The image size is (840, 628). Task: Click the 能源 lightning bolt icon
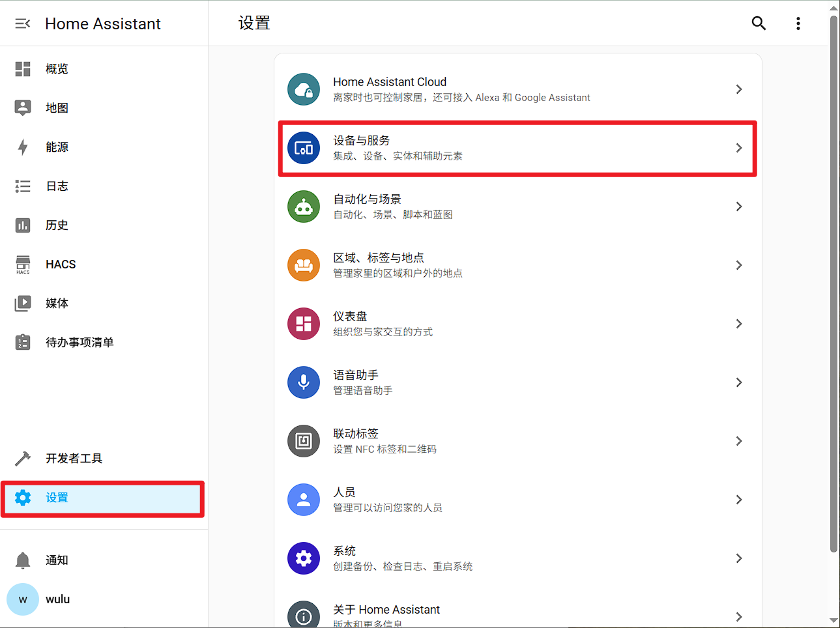click(23, 147)
